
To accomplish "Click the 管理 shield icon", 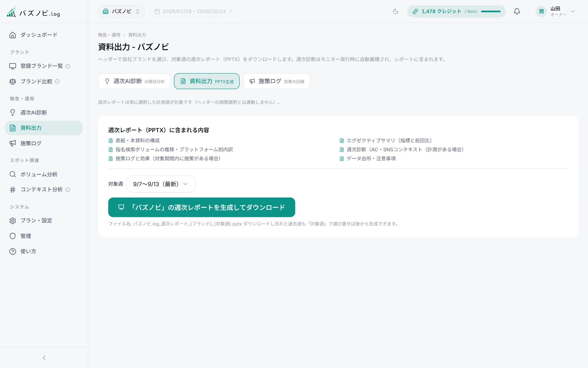I will (x=13, y=236).
